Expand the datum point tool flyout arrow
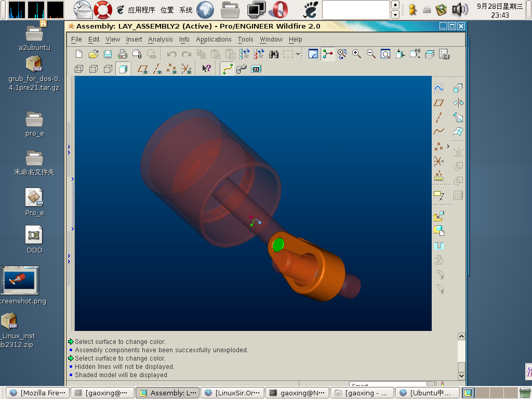This screenshot has width=532, height=399. [448, 146]
